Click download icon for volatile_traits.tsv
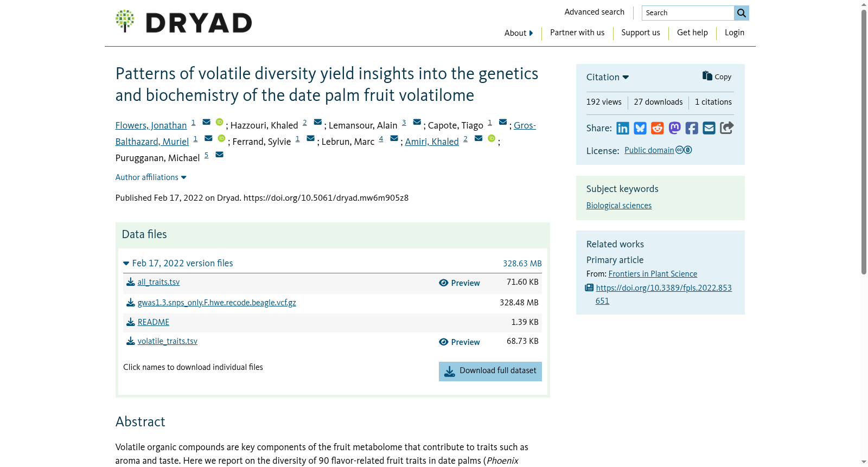The image size is (868, 467). [131, 341]
